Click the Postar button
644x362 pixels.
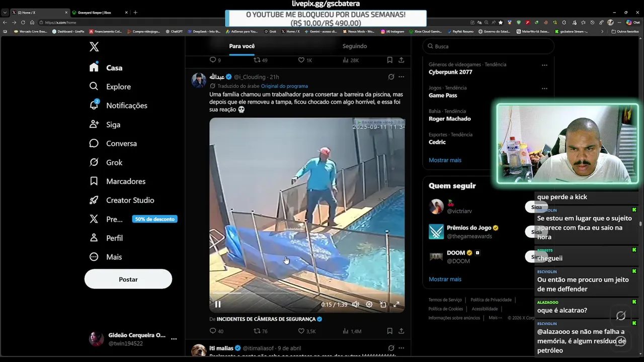tap(128, 279)
